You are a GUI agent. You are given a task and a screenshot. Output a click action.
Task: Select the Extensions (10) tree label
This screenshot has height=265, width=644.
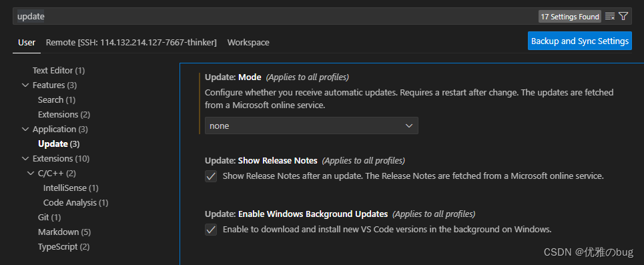61,159
